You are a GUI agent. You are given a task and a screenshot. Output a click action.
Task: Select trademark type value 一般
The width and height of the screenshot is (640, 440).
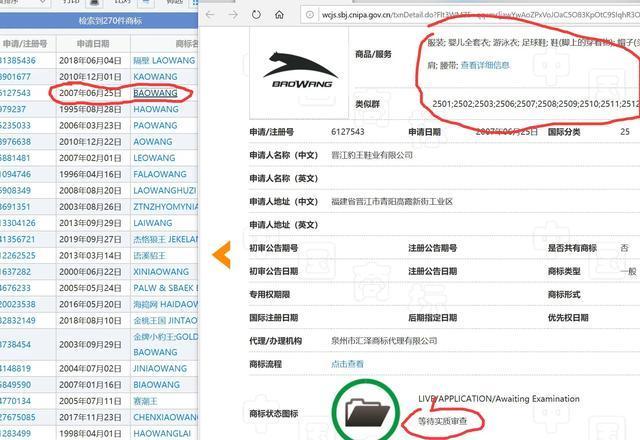628,271
